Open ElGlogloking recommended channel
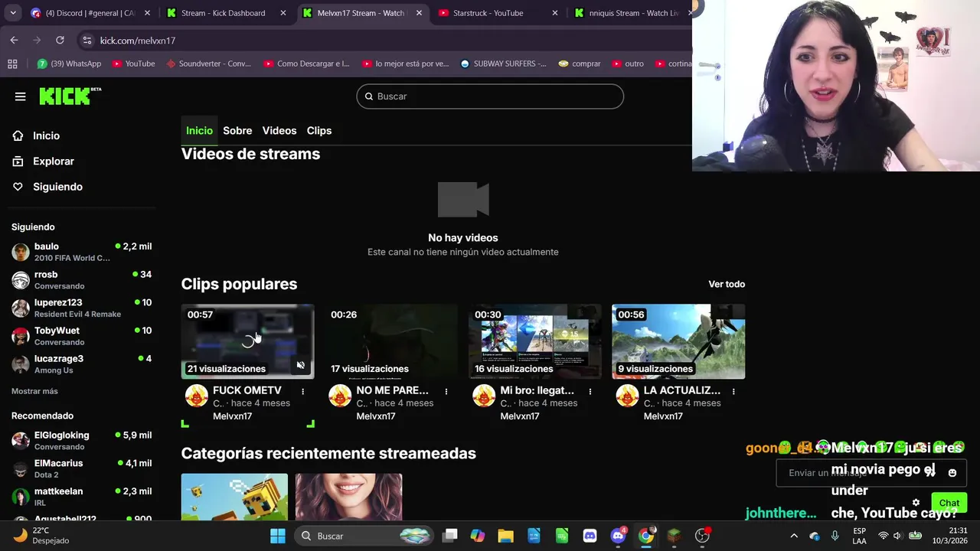 pos(81,441)
